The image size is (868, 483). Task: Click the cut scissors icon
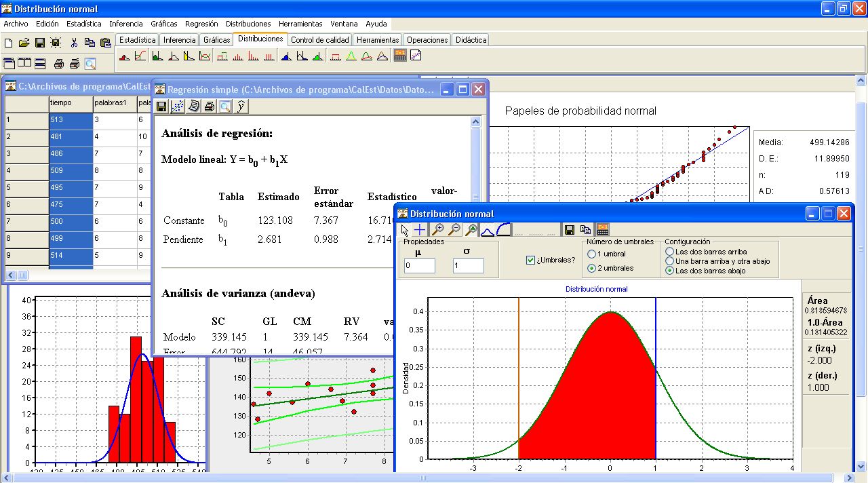point(74,43)
